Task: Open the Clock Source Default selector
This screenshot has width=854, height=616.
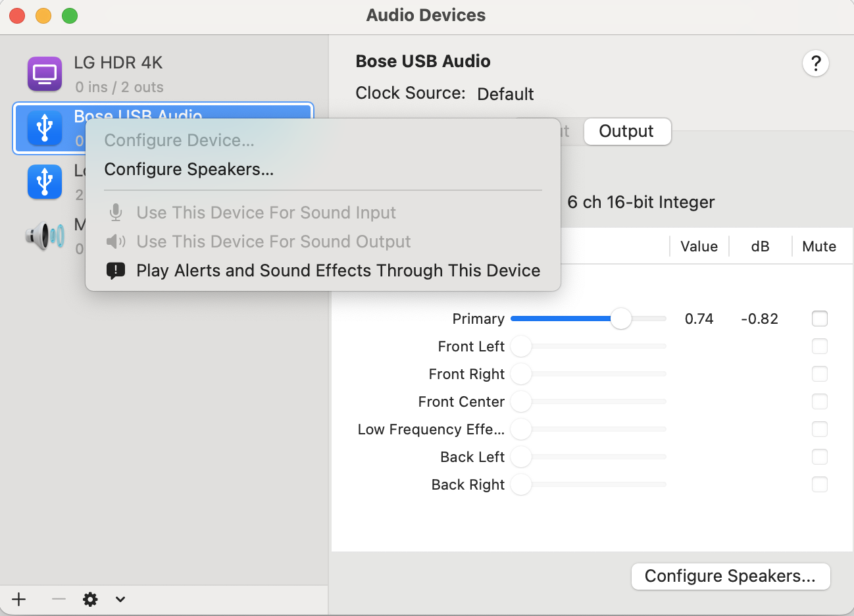Action: (x=505, y=93)
